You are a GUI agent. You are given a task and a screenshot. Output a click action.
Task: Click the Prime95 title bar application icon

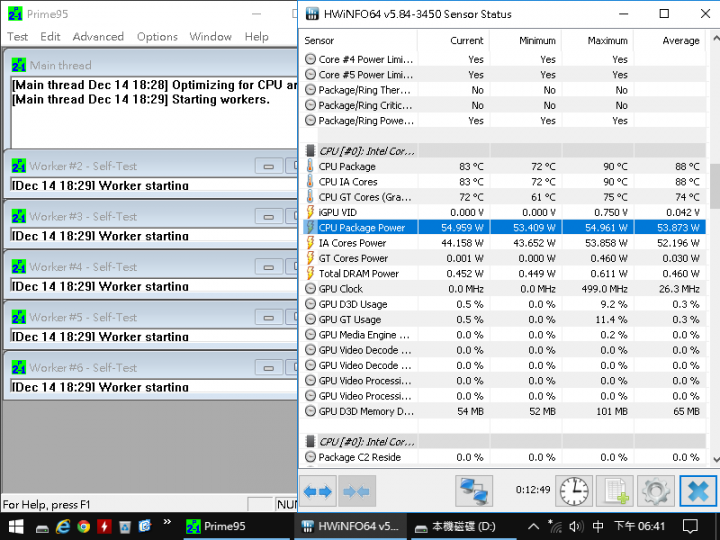15,14
